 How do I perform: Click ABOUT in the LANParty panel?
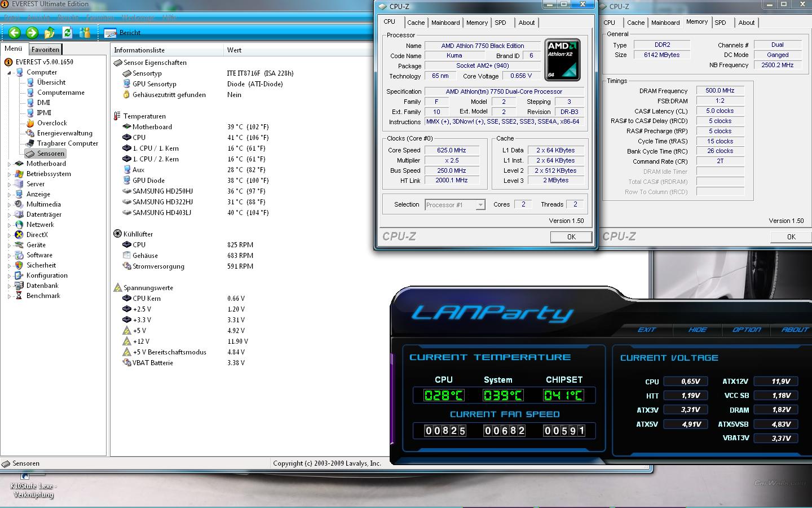[x=795, y=330]
